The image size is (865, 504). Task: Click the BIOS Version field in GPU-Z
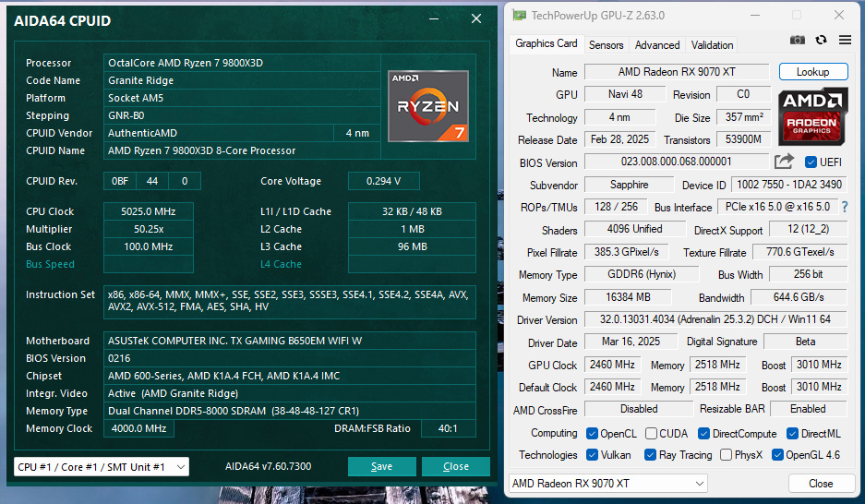tap(677, 162)
